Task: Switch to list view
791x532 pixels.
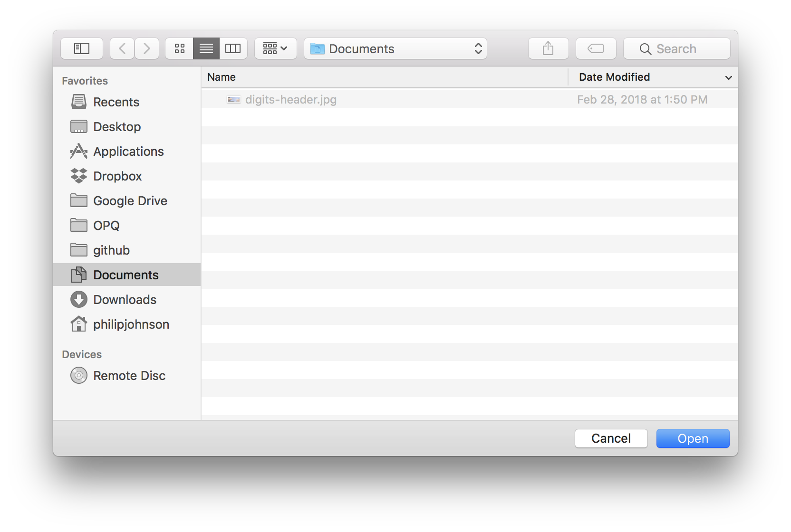Action: (x=206, y=48)
